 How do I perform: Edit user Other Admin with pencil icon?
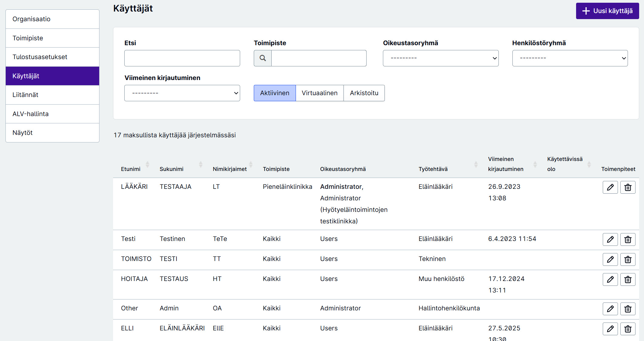(x=610, y=309)
